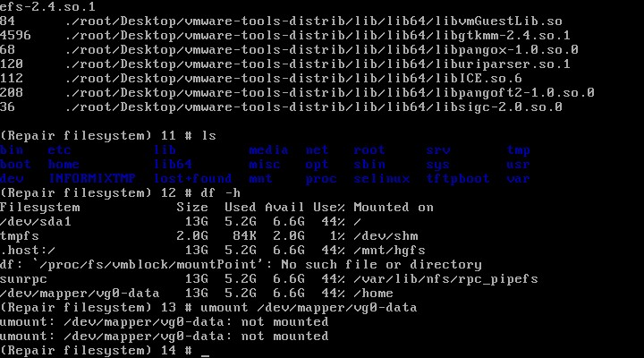The height and width of the screenshot is (358, 644).
Task: Click the 'Mounted on' column header
Action: tap(394, 207)
